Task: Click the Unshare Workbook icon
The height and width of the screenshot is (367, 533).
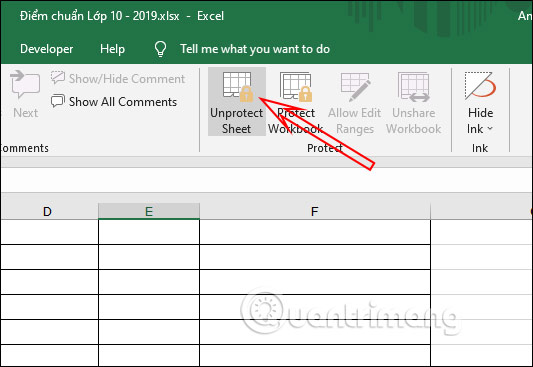Action: click(x=414, y=87)
